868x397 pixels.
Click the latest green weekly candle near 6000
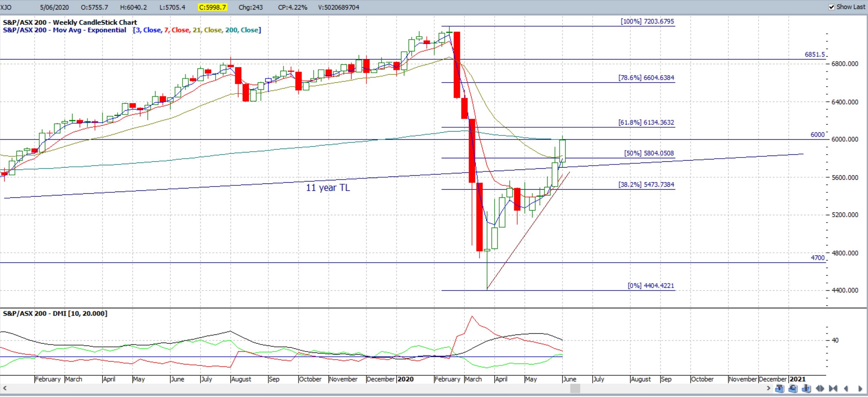coord(562,151)
